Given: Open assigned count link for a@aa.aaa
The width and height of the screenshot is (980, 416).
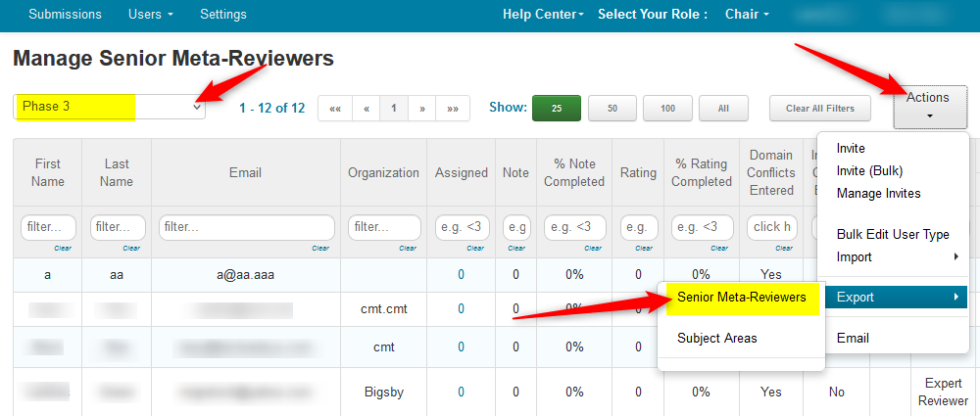Looking at the screenshot, I should [x=461, y=275].
